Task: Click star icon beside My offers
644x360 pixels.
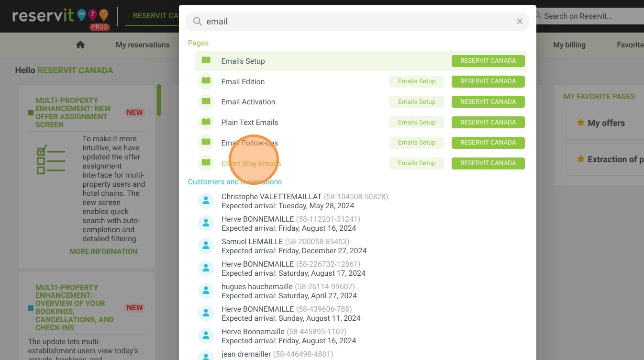Action: pos(580,123)
